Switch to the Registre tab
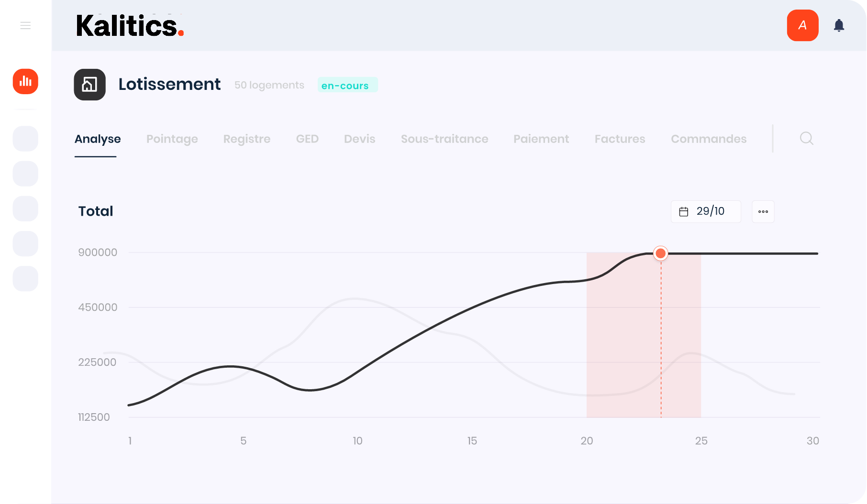Screen dimensions: 867x504 (246, 139)
